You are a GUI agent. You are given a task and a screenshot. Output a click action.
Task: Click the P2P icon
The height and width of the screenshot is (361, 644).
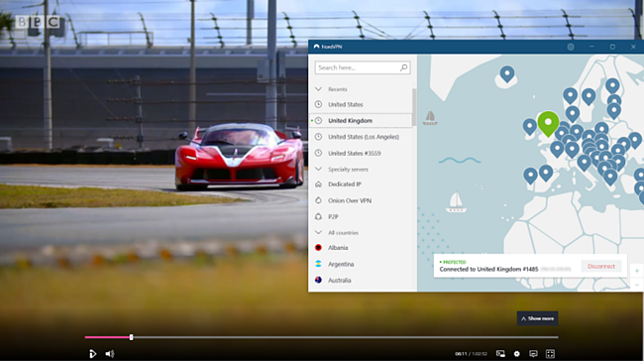318,216
